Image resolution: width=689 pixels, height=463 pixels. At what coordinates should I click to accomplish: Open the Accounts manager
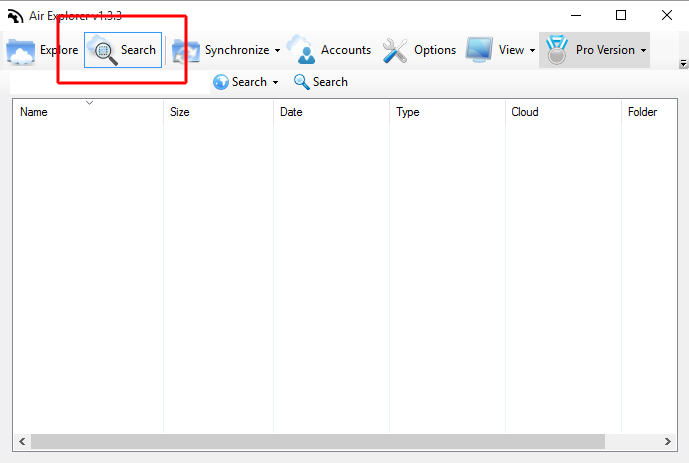pyautogui.click(x=329, y=50)
